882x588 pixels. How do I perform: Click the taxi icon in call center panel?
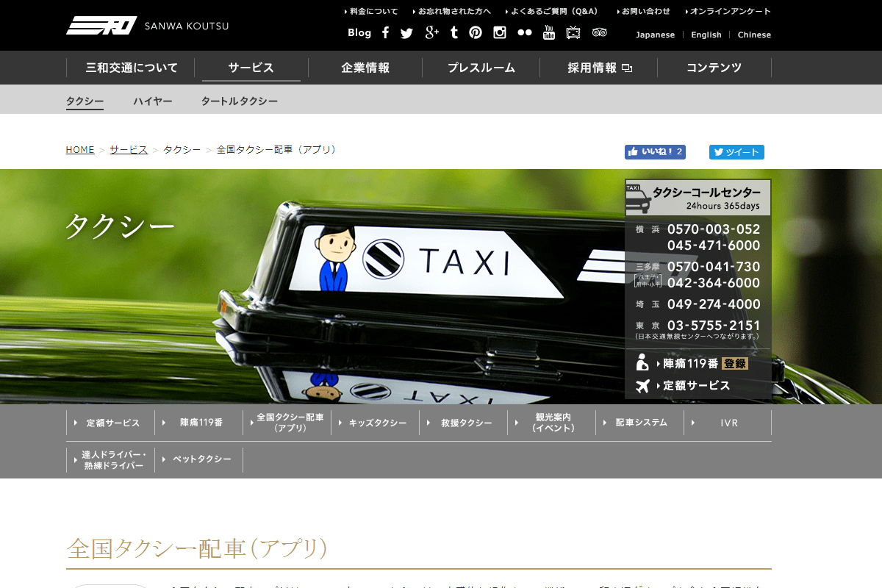click(638, 198)
